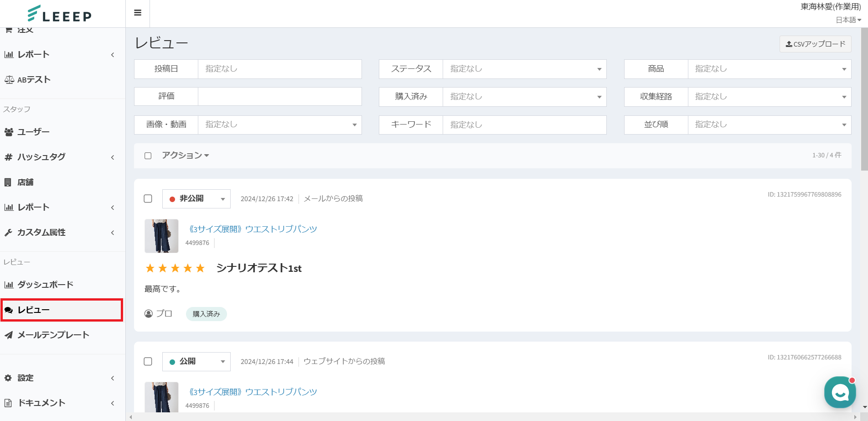The image size is (868, 421).
Task: Open the アクション bulk menu
Action: click(x=186, y=156)
